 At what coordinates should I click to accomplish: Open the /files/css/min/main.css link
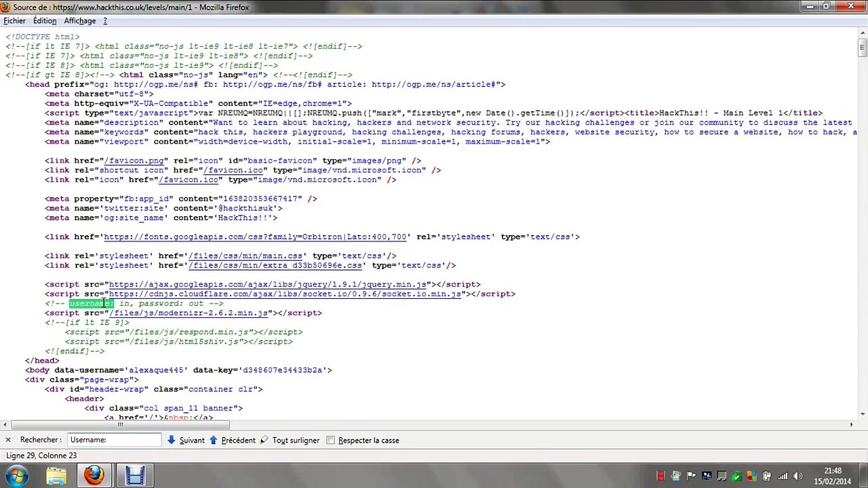click(x=245, y=256)
